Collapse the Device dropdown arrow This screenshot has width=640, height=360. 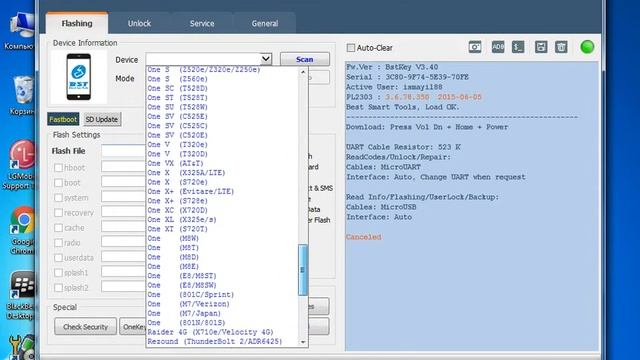coord(266,59)
